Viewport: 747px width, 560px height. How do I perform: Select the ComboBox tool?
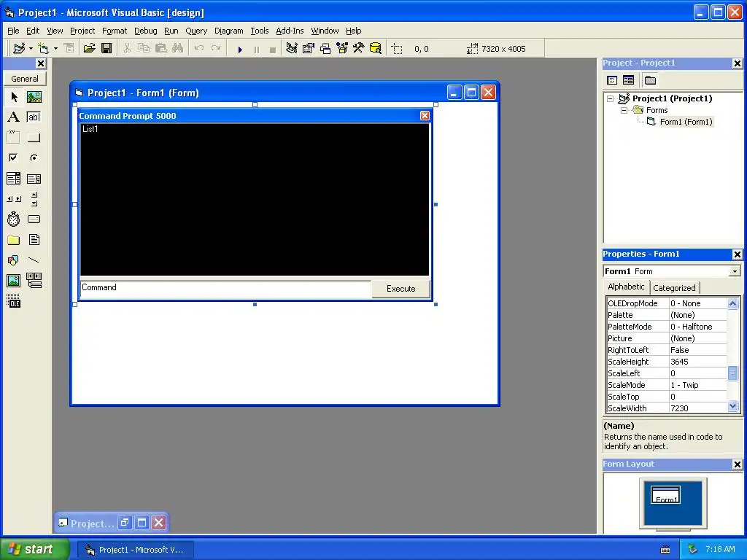(14, 179)
